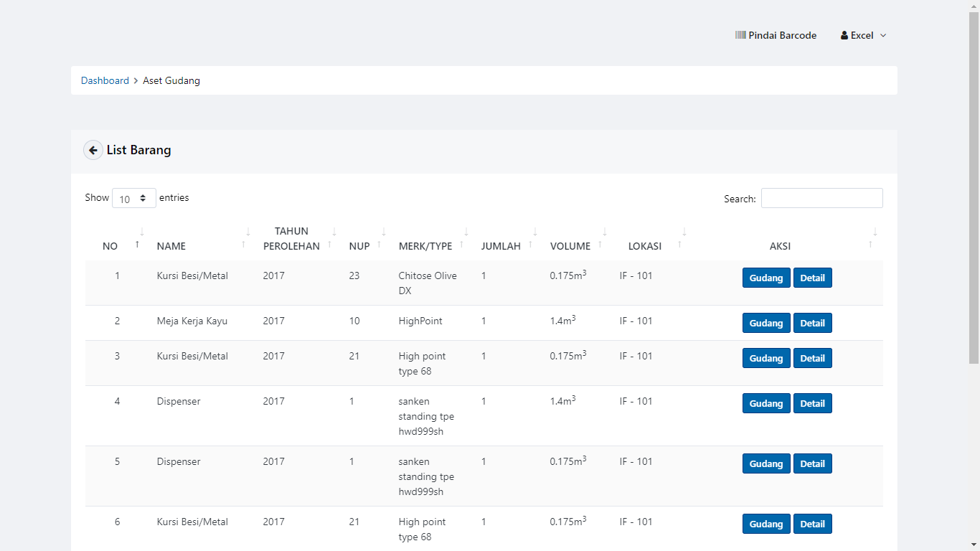The width and height of the screenshot is (980, 551).
Task: Click the user icon beside Excel
Action: pos(844,35)
